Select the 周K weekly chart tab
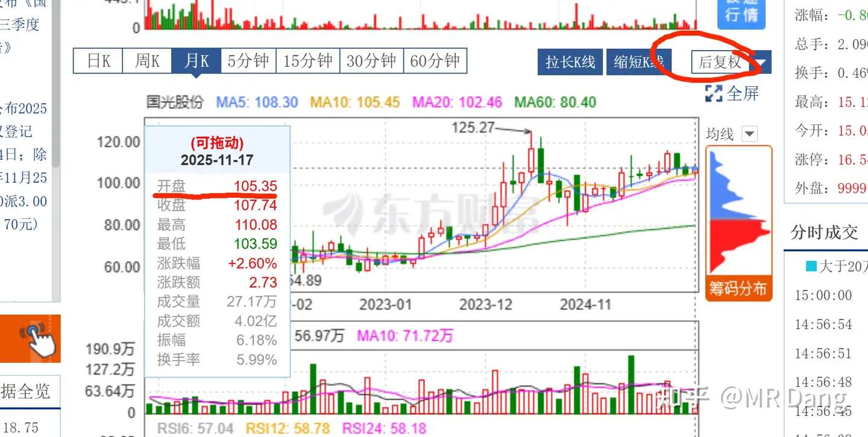This screenshot has width=868, height=437. coord(147,61)
